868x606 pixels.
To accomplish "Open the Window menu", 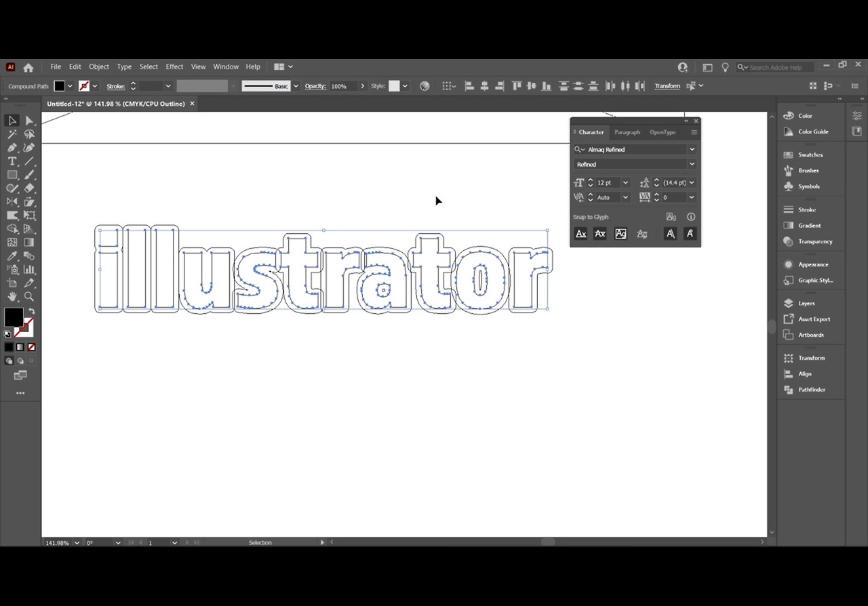I will (x=226, y=67).
